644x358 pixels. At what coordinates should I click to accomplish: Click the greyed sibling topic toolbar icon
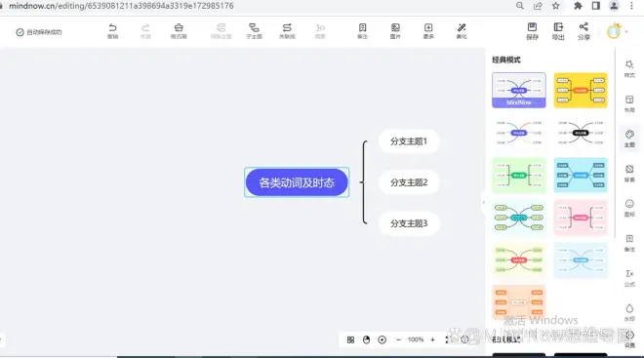(x=221, y=31)
